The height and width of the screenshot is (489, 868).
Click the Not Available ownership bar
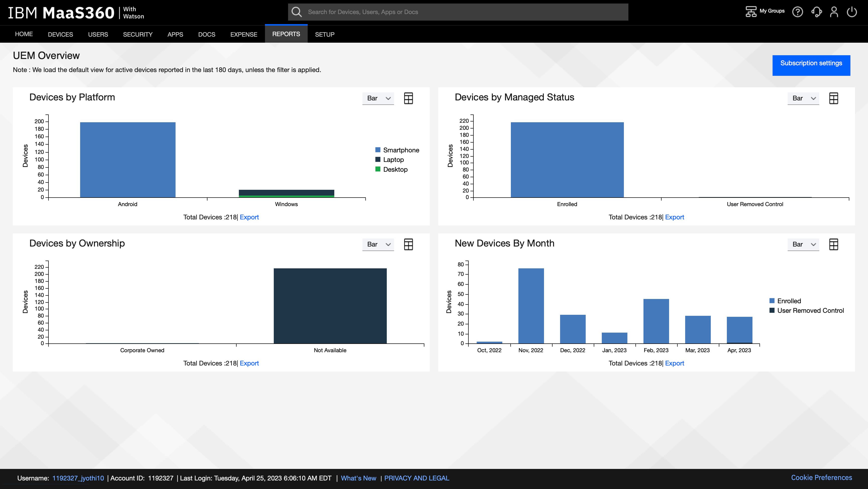click(330, 306)
